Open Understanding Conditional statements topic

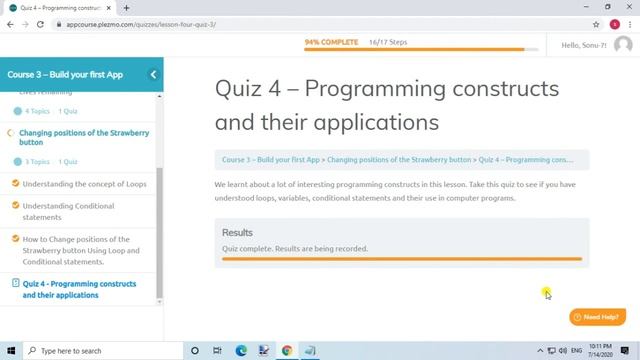(68, 211)
